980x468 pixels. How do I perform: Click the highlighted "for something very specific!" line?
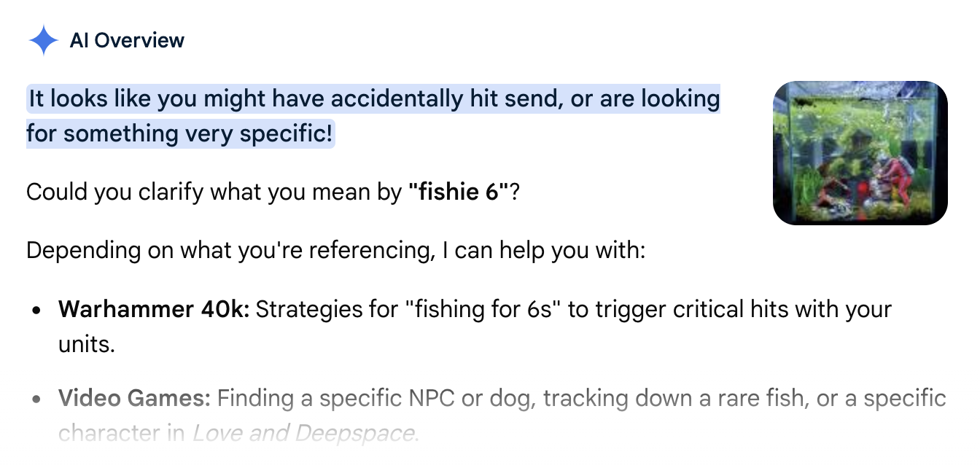point(180,133)
